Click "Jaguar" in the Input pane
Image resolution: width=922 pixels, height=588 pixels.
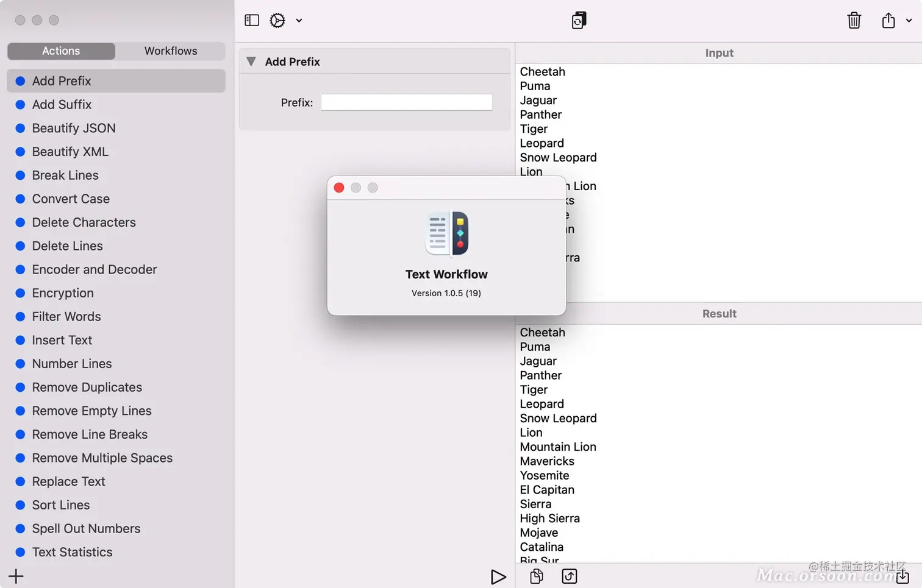[538, 101]
